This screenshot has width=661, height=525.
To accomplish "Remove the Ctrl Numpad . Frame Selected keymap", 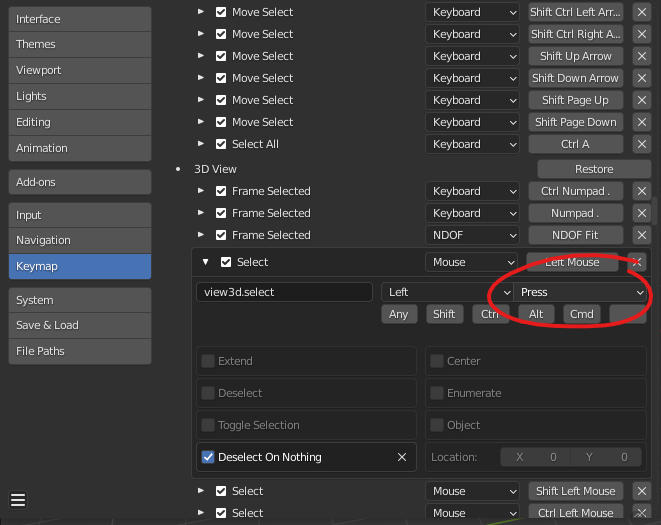I will [642, 191].
